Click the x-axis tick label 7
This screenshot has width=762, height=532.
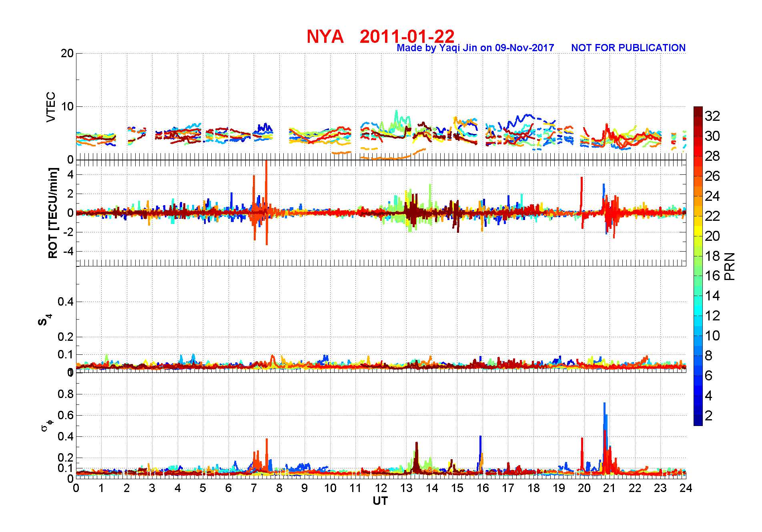point(254,488)
